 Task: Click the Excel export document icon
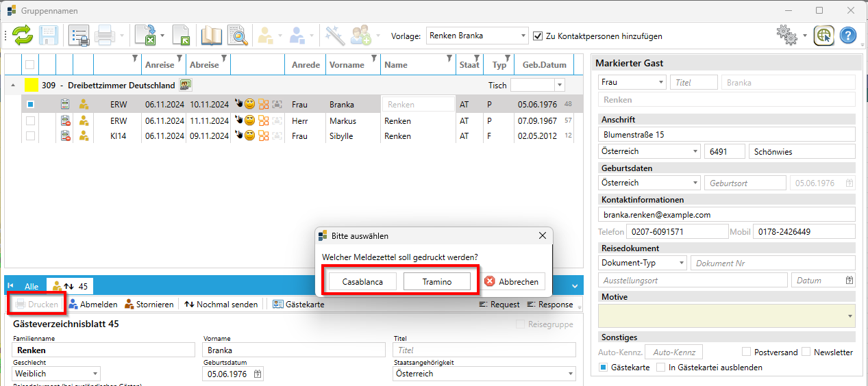click(x=145, y=36)
